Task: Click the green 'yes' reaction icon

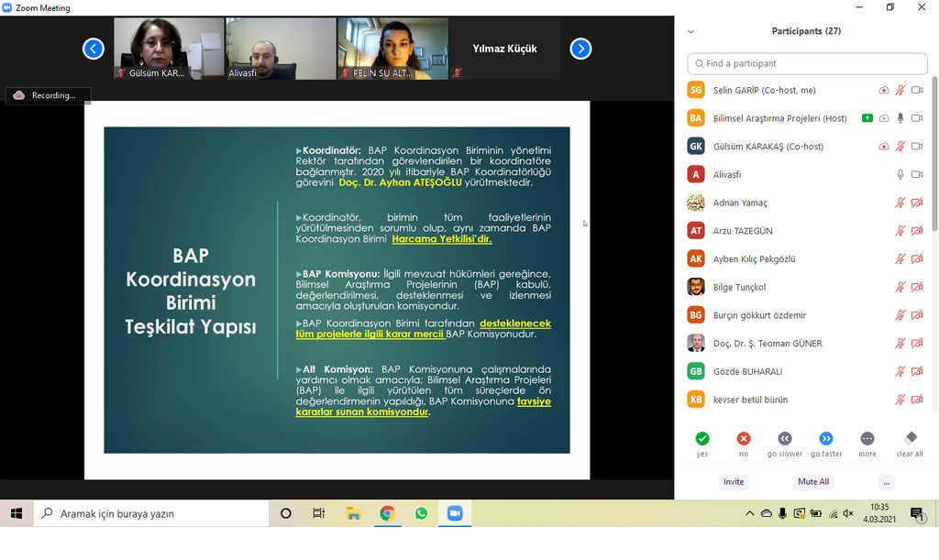Action: [702, 439]
